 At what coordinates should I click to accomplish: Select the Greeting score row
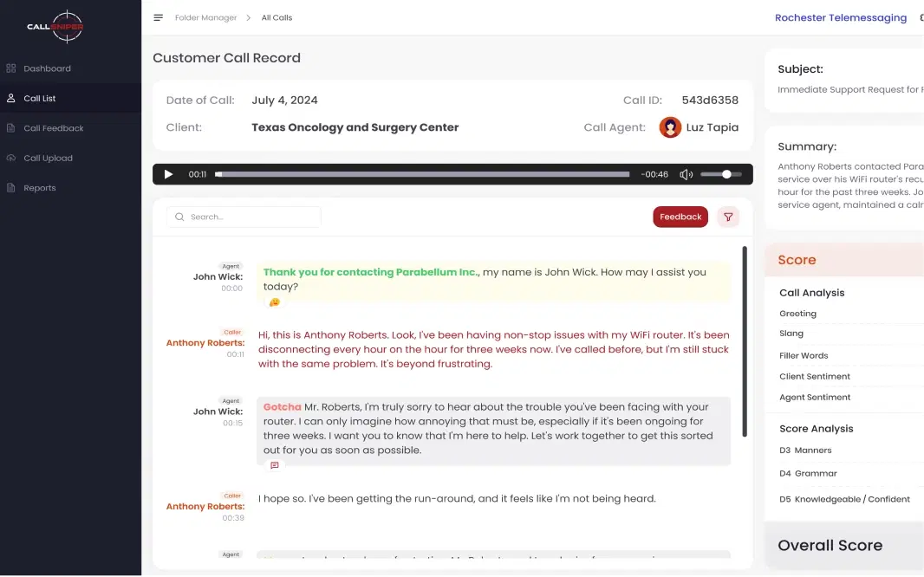851,314
